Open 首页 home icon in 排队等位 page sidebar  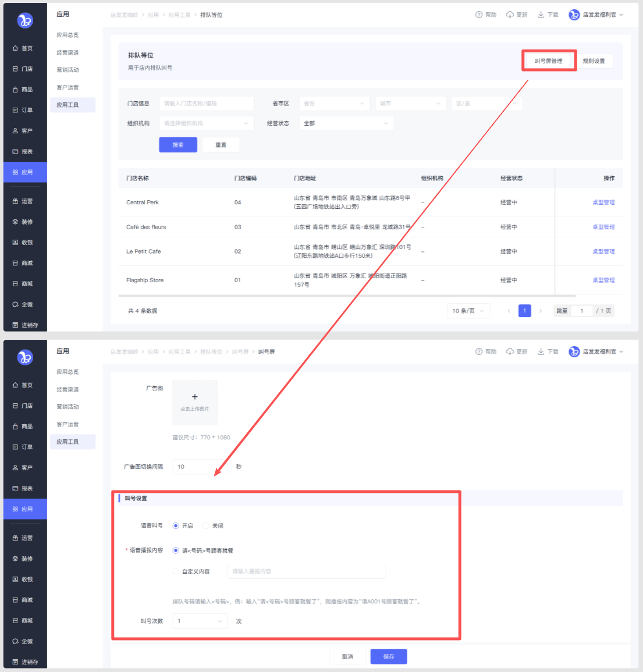[16, 48]
